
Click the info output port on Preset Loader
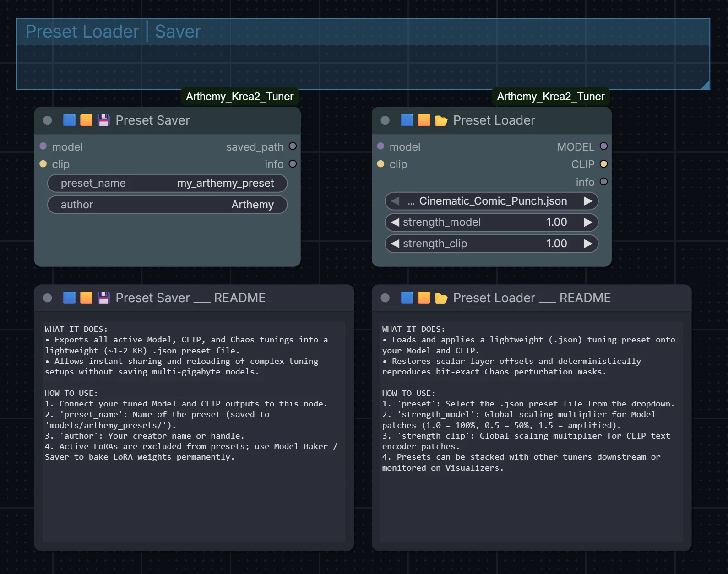(603, 181)
